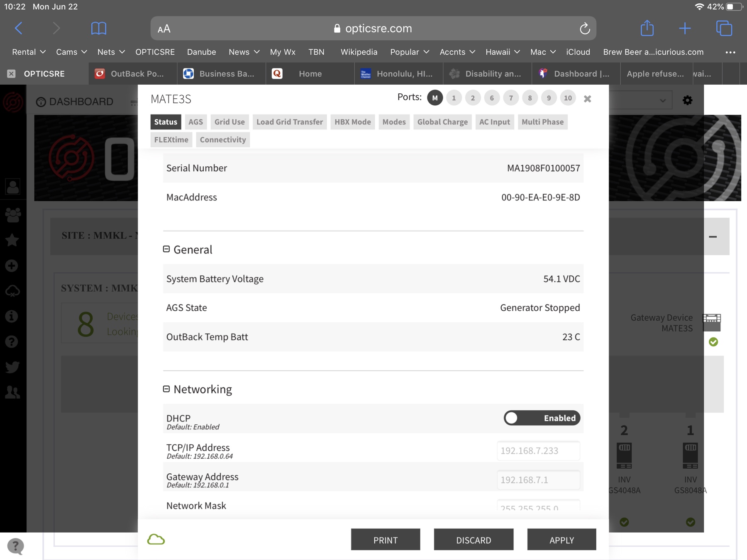747x560 pixels.
Task: Open the FLEXtime tab
Action: [x=171, y=139]
